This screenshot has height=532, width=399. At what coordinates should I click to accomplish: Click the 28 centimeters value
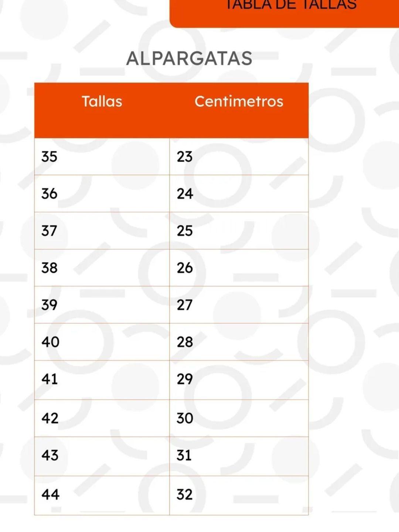coord(185,342)
